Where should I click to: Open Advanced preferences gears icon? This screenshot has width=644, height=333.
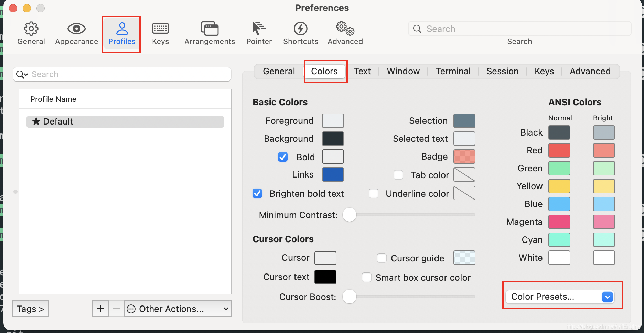[345, 29]
